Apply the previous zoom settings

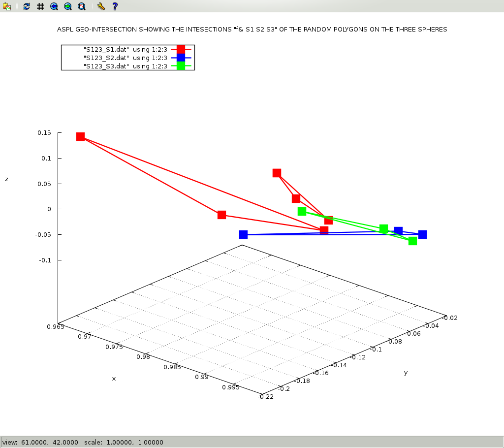point(54,6)
